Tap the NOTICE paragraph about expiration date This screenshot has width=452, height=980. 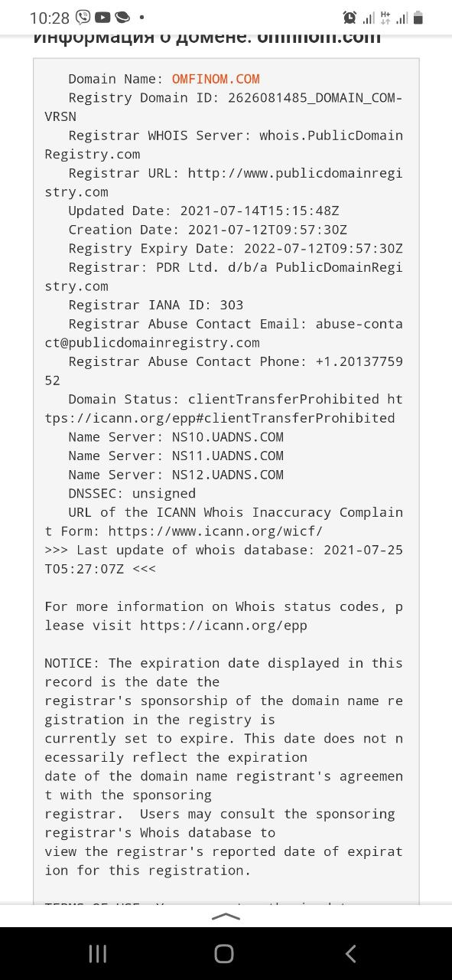pyautogui.click(x=223, y=766)
